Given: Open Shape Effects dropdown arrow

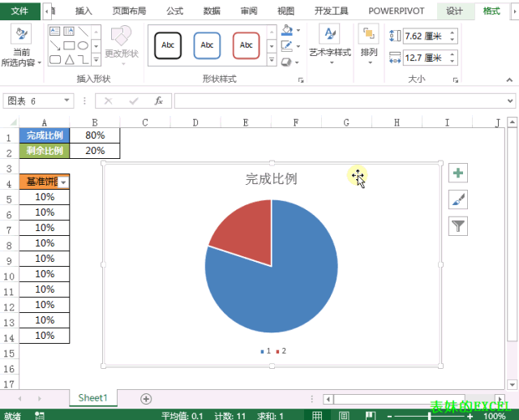Looking at the screenshot, I should click(x=297, y=62).
